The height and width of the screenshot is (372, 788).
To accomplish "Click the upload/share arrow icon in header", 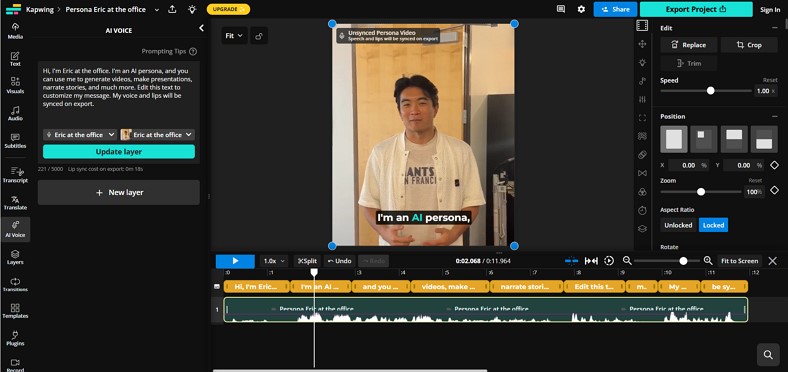I will coord(172,9).
